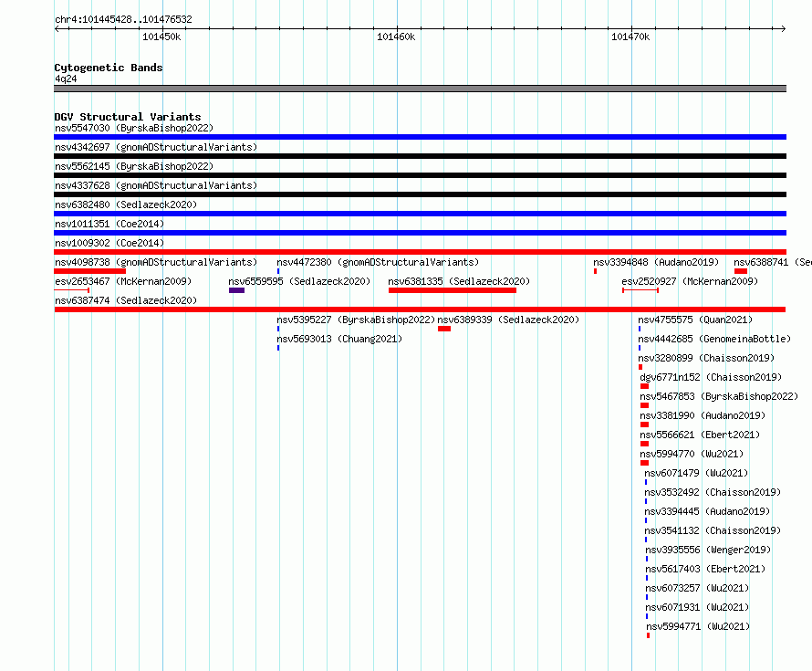Select the long red bar under nsv6387474
This screenshot has height=671, width=812.
point(420,309)
